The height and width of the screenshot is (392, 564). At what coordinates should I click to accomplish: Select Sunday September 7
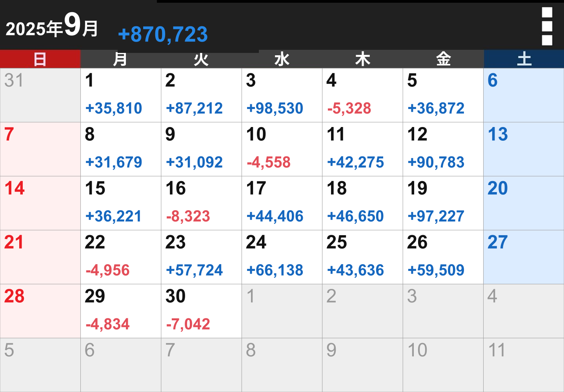tap(40, 149)
